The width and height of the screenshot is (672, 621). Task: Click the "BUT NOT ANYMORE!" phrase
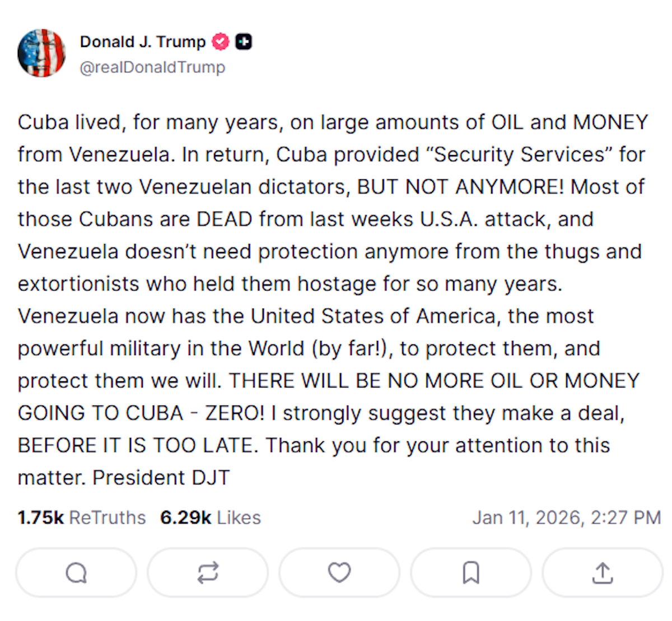click(460, 187)
